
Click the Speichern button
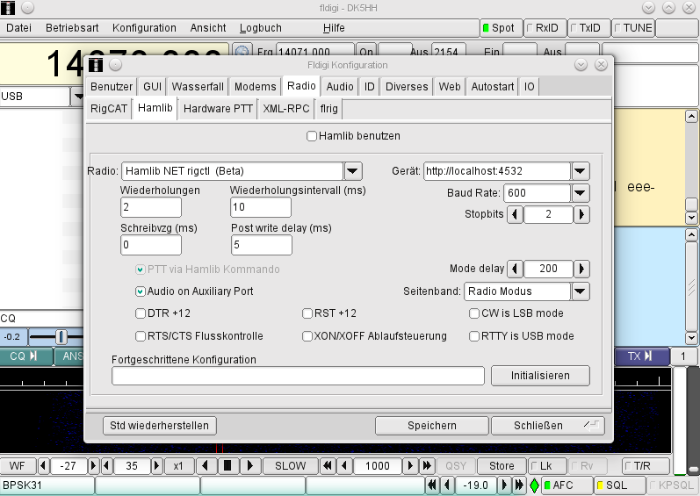(x=432, y=425)
